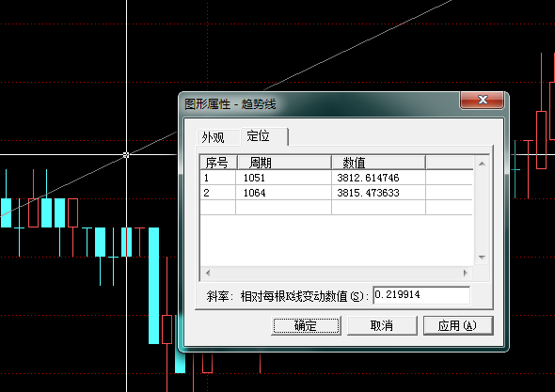Click the list's scroll down arrow
The image size is (555, 392).
point(482,258)
